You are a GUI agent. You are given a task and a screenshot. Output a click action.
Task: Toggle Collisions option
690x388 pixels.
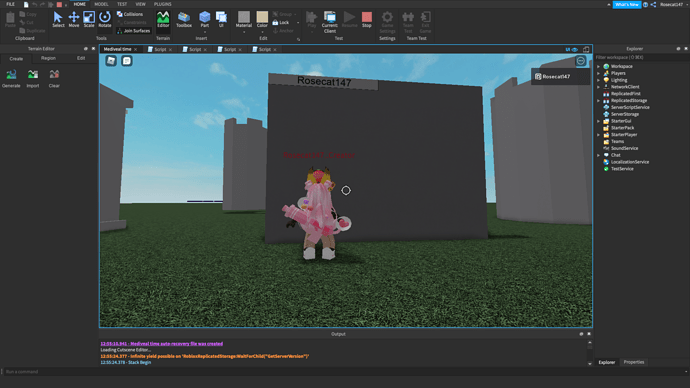click(130, 14)
